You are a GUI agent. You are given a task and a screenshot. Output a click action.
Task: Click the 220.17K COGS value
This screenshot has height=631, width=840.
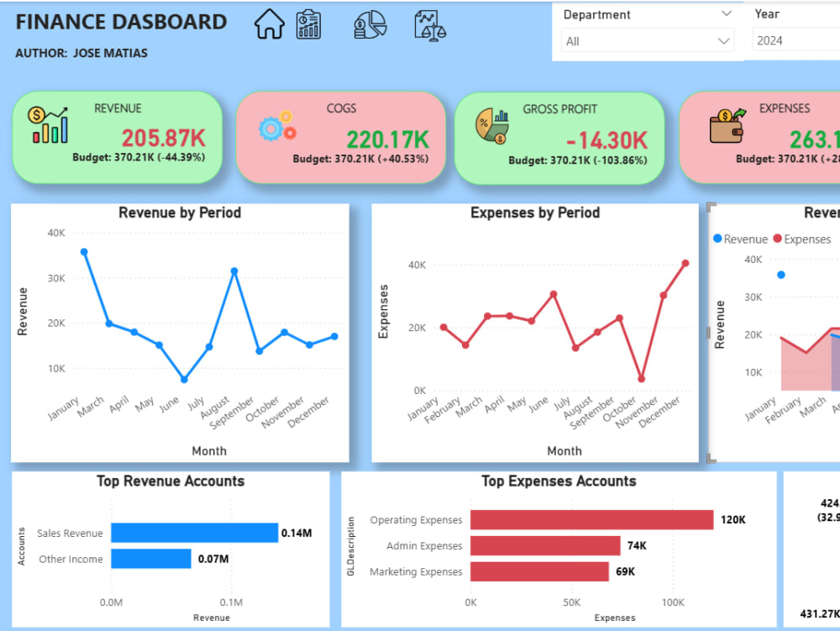388,139
